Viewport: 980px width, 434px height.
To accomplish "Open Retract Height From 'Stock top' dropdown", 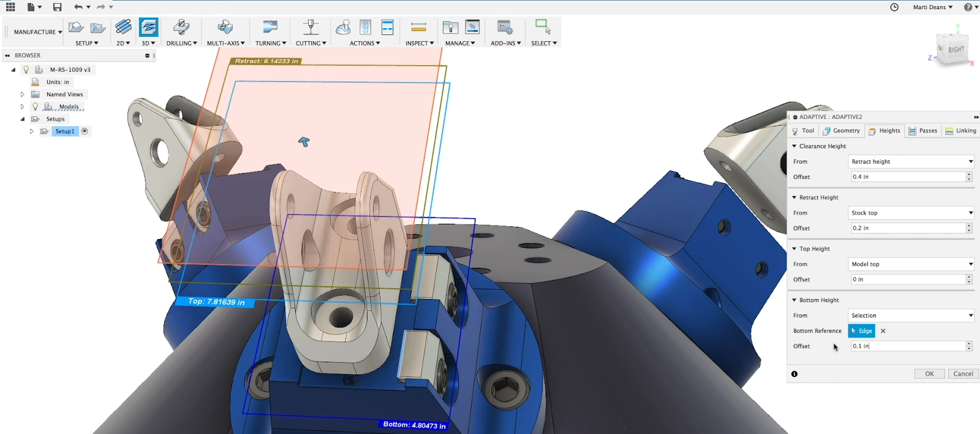I will 911,213.
